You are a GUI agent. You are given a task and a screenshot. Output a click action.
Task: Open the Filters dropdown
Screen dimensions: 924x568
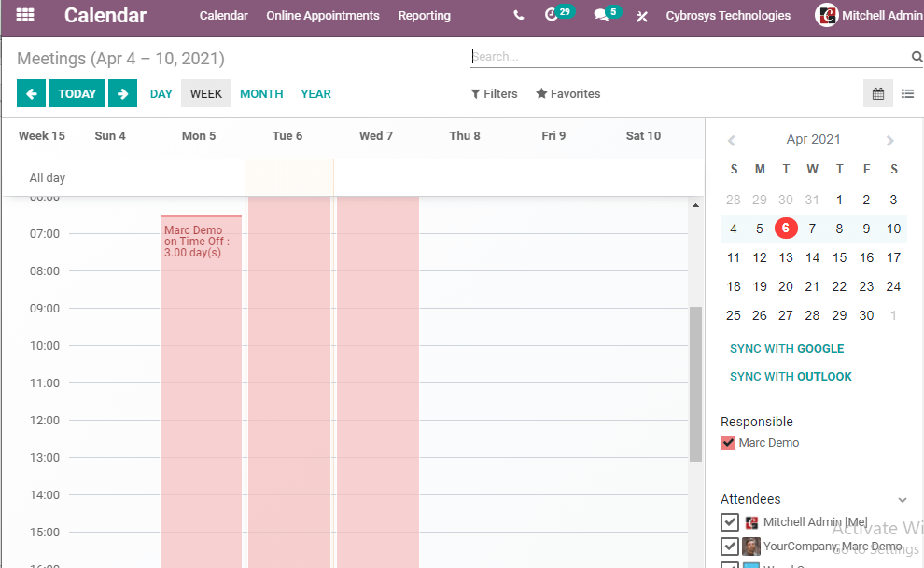(x=494, y=93)
